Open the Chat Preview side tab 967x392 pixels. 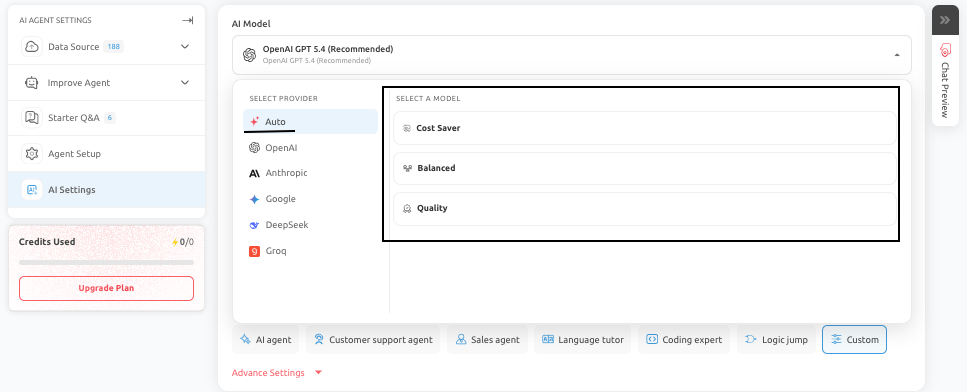pyautogui.click(x=945, y=81)
